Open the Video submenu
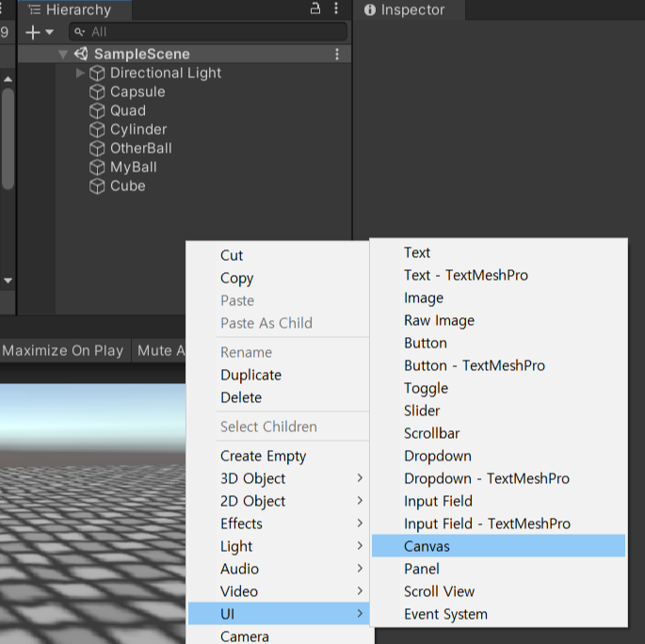The image size is (645, 644). [279, 591]
